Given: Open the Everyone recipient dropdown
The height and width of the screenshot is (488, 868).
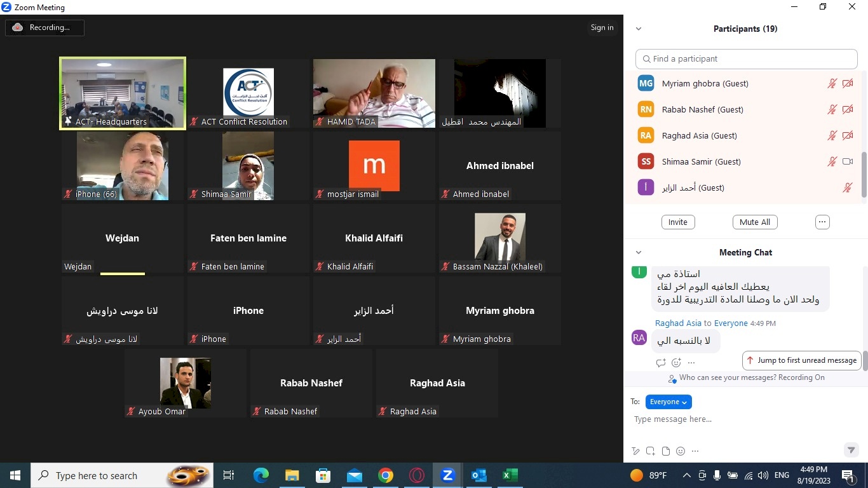Looking at the screenshot, I should tap(668, 402).
